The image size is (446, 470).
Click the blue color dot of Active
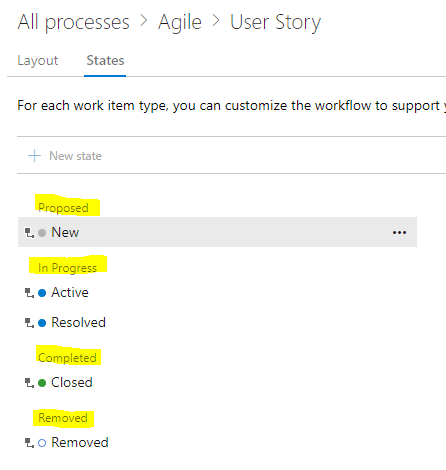click(x=42, y=293)
